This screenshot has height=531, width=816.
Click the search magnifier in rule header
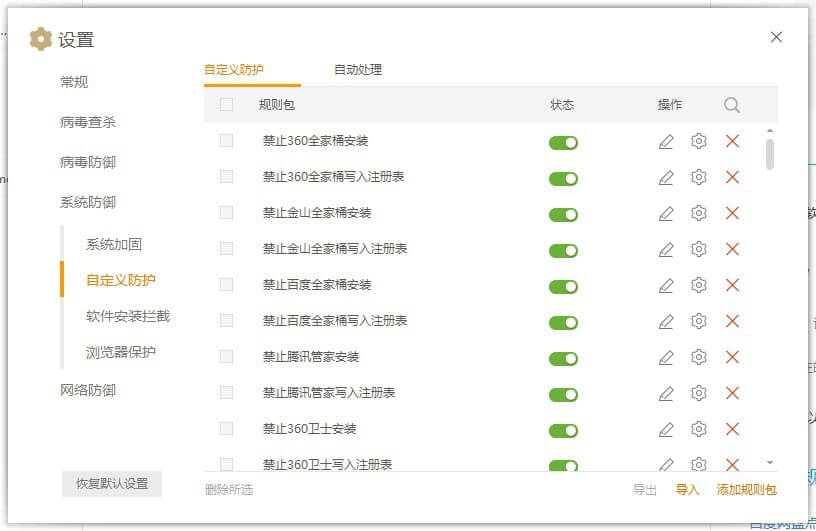coord(732,105)
